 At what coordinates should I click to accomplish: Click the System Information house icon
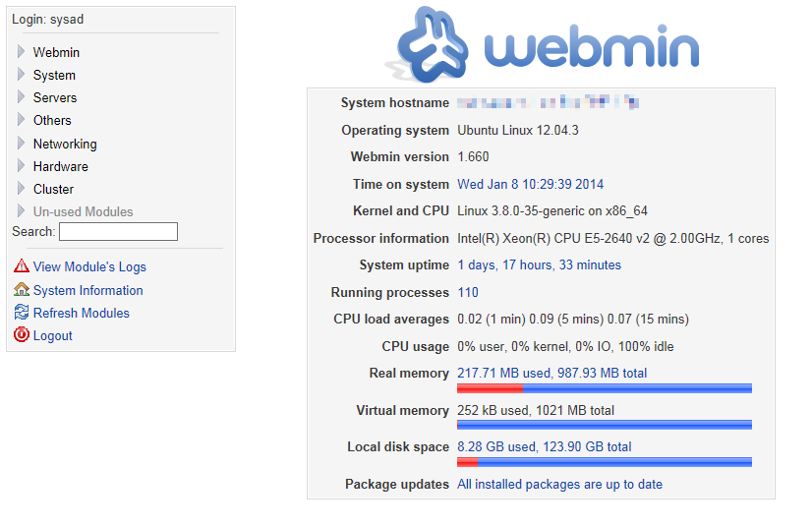21,290
